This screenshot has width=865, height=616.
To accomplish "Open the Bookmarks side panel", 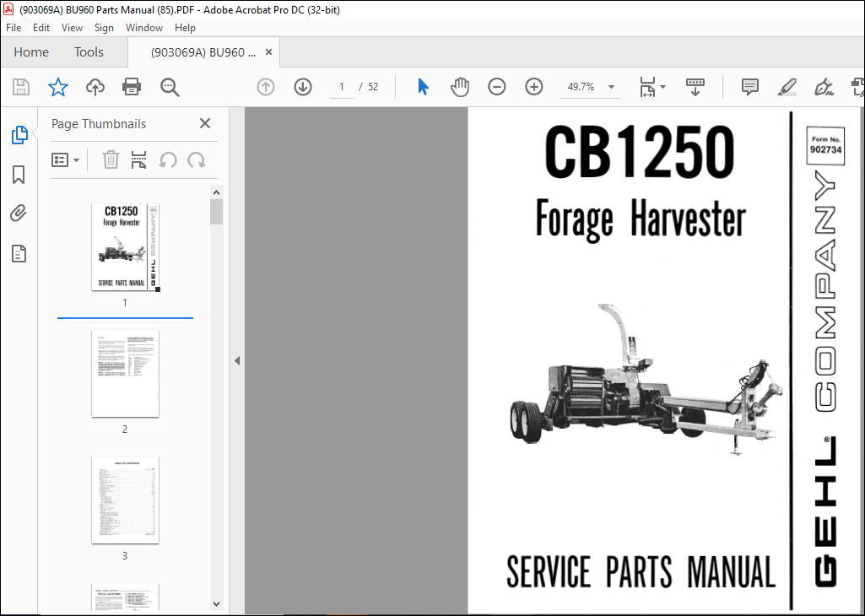I will (x=19, y=175).
